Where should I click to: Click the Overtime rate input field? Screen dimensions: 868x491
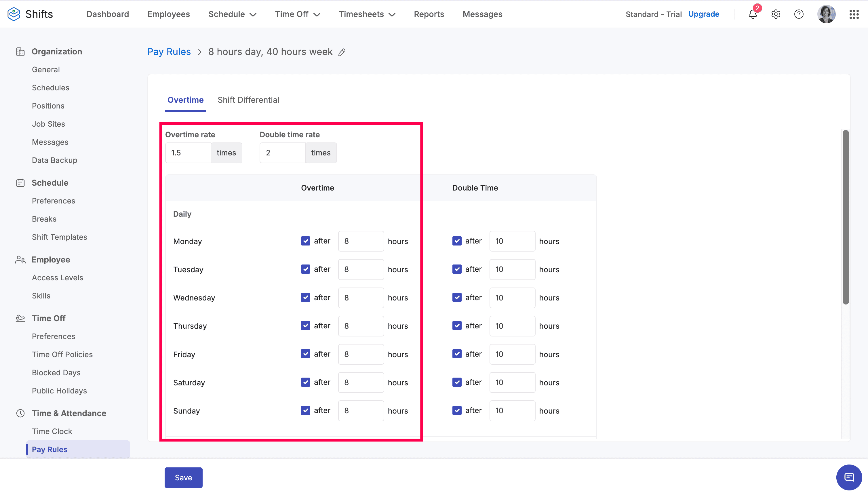(188, 153)
